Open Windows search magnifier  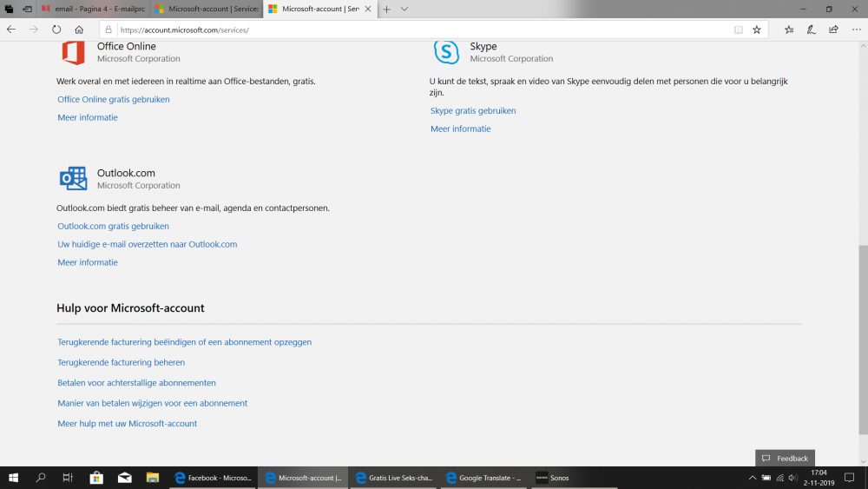tap(41, 478)
